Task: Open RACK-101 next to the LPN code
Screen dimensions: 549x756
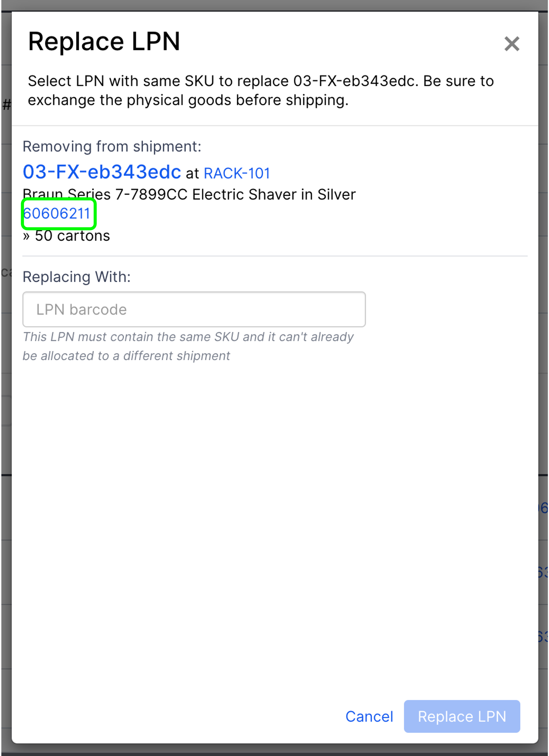Action: point(237,173)
